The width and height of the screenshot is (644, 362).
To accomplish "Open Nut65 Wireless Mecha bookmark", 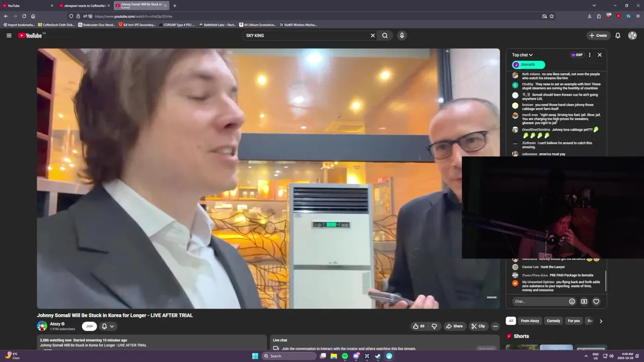I will coord(298,25).
